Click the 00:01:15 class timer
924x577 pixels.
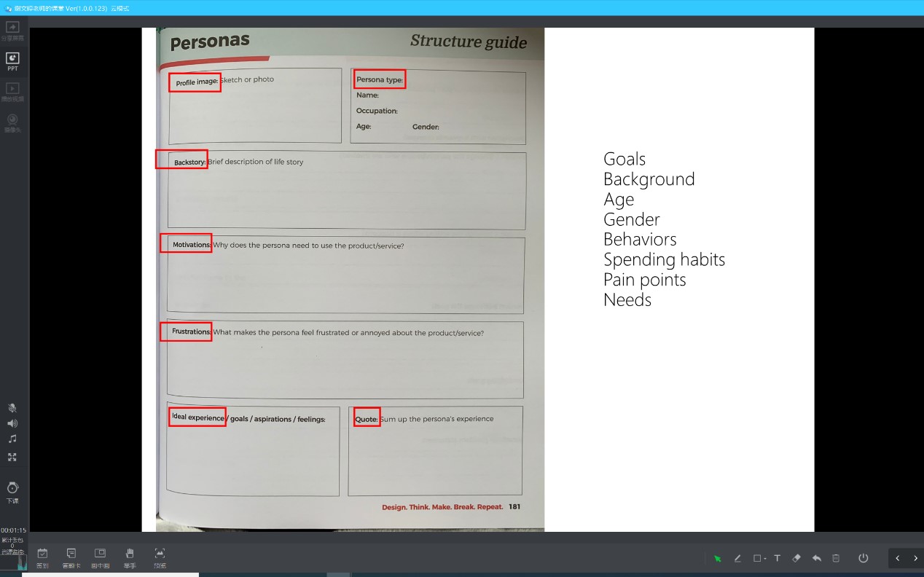(x=13, y=530)
